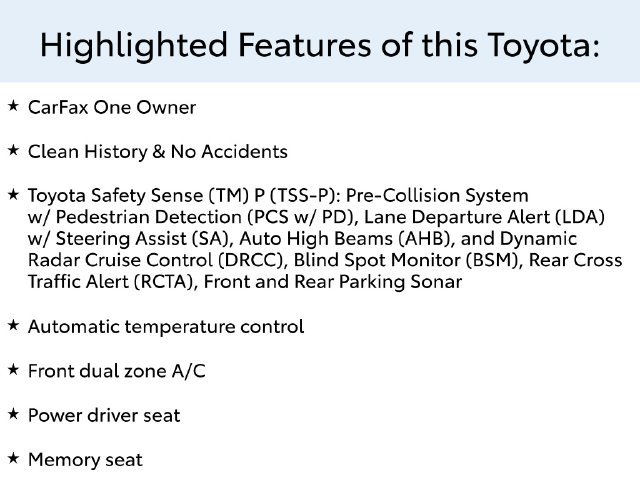Click the star beside Toyota Safety Sense

point(13,194)
